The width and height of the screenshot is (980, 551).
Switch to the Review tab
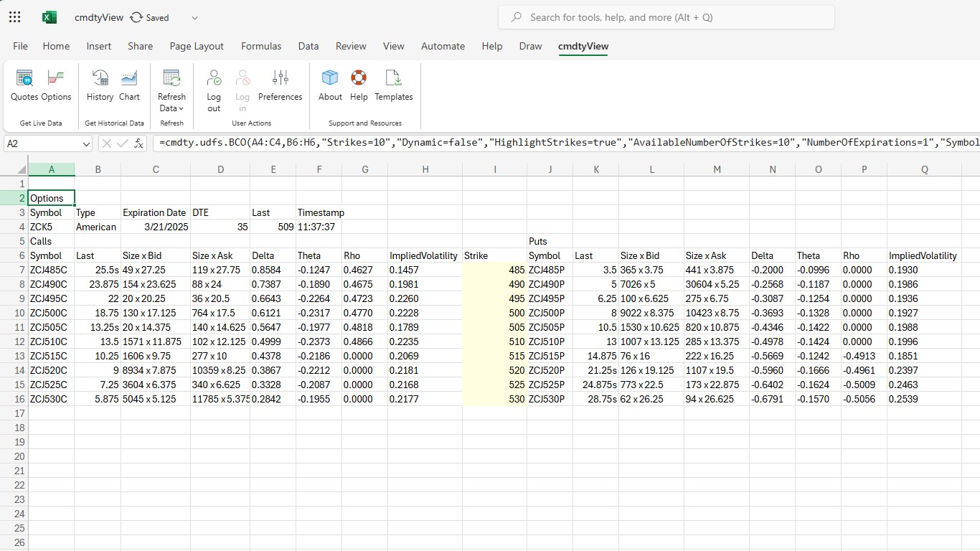click(351, 46)
